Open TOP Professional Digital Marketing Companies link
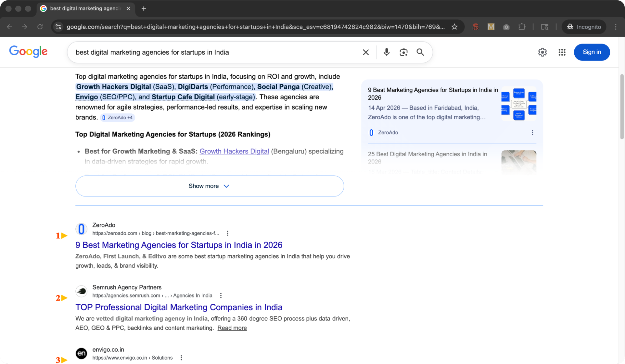Screen dimensions: 625x364 pos(179,307)
